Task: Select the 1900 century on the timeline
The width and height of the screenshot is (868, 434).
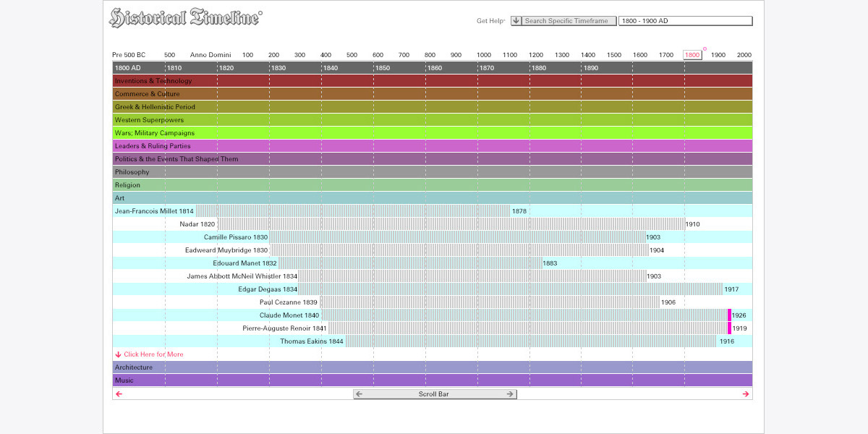Action: 718,55
